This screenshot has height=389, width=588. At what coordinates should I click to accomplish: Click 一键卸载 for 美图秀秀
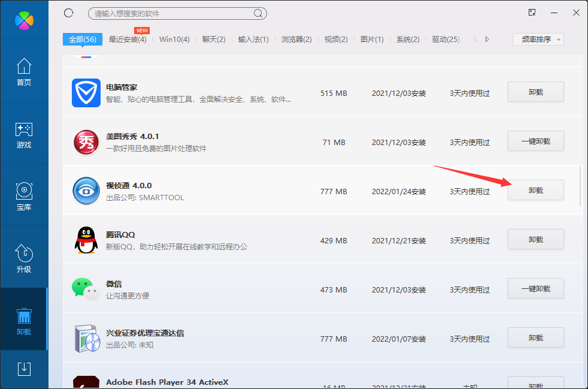point(536,141)
